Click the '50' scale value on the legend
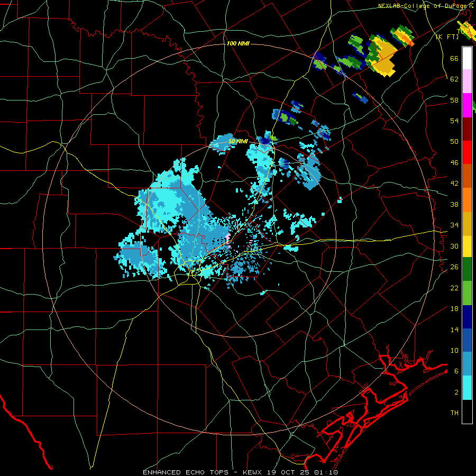The height and width of the screenshot is (476, 476). tap(454, 142)
